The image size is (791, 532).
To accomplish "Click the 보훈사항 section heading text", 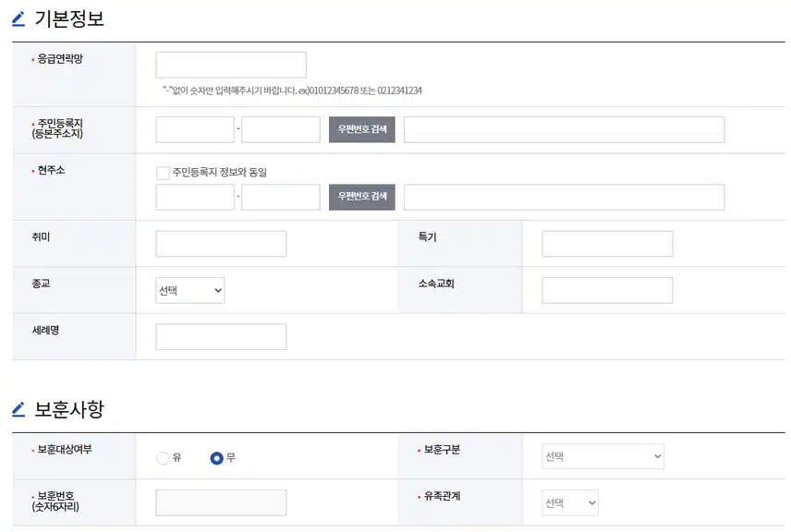I will pos(69,409).
